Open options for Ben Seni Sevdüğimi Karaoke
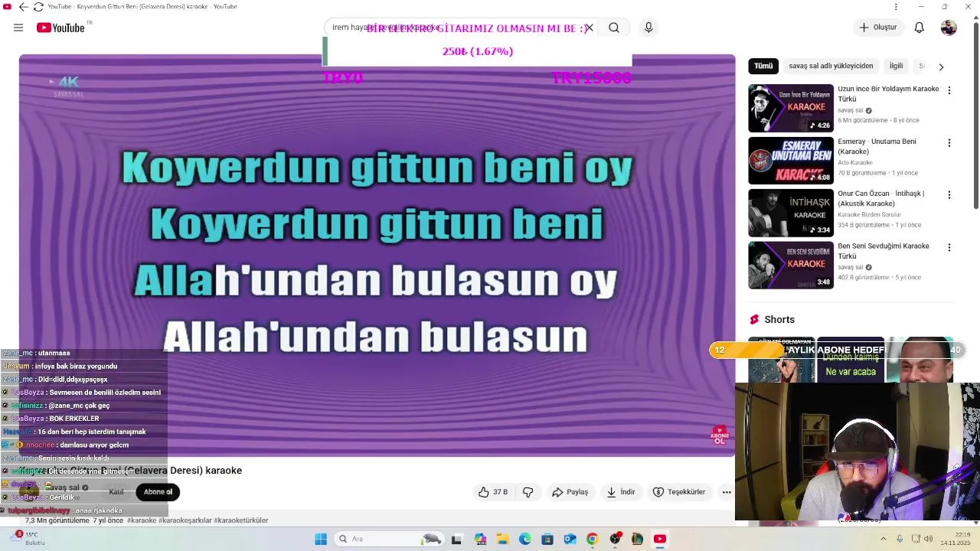Viewport: 980px width, 551px height. pyautogui.click(x=949, y=248)
